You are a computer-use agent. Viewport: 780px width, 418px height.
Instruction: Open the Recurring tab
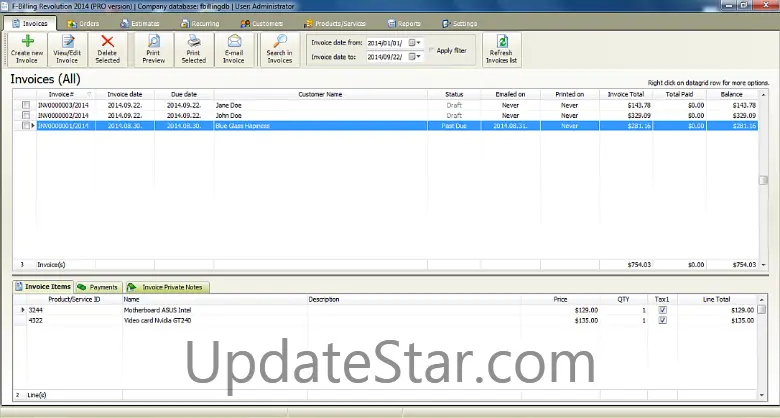point(199,23)
